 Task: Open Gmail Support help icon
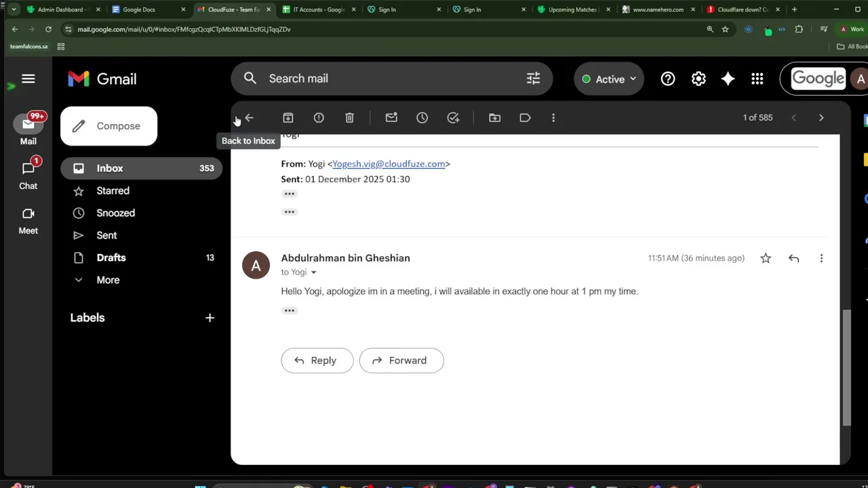(668, 79)
